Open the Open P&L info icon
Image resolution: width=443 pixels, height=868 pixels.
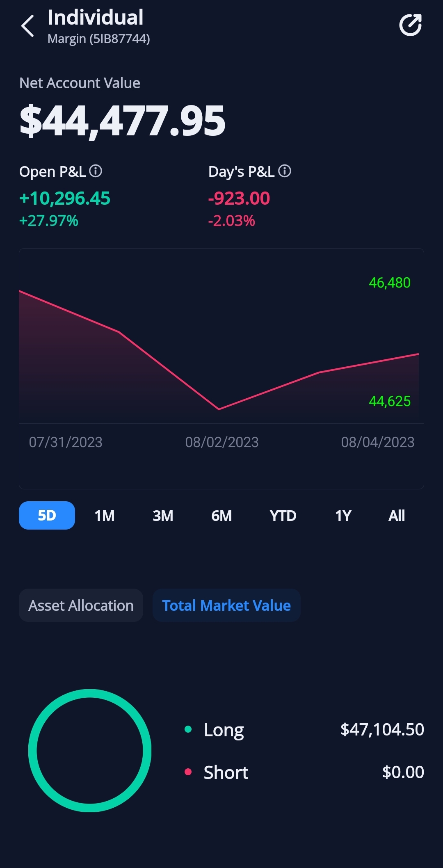coord(96,171)
